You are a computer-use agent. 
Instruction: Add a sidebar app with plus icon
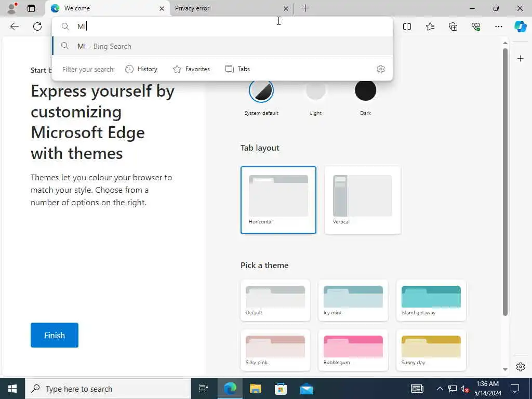[x=520, y=59]
